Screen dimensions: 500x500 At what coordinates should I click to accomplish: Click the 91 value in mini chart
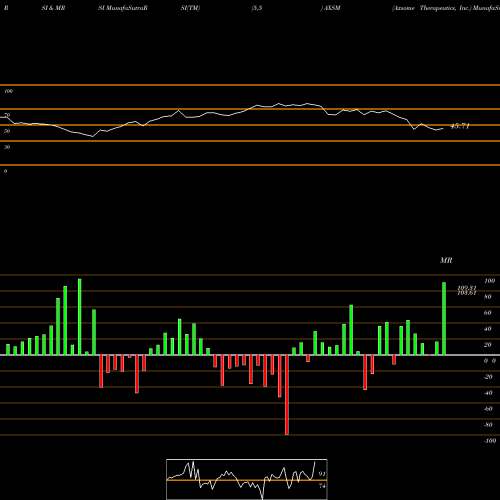pyautogui.click(x=322, y=474)
